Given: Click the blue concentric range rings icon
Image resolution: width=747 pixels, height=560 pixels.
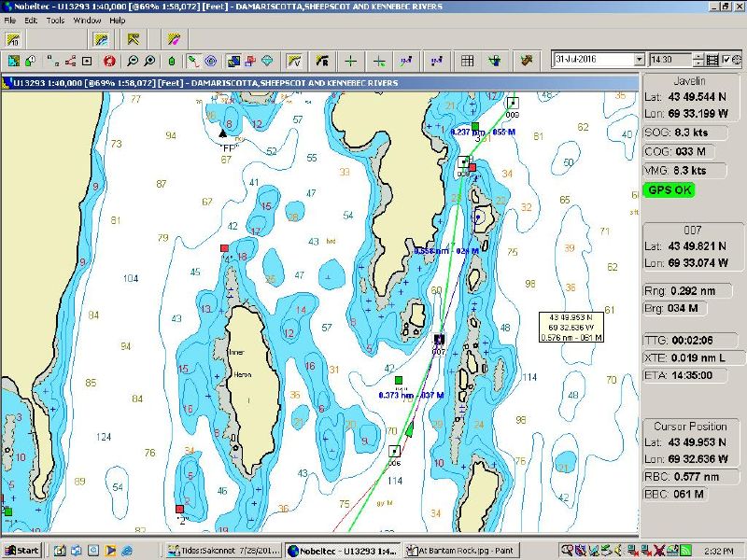Looking at the screenshot, I should [x=211, y=61].
